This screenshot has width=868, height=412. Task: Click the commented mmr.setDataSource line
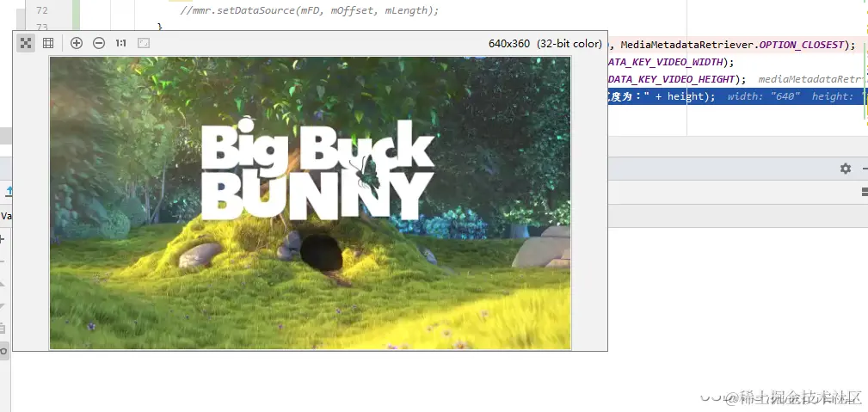pyautogui.click(x=310, y=10)
